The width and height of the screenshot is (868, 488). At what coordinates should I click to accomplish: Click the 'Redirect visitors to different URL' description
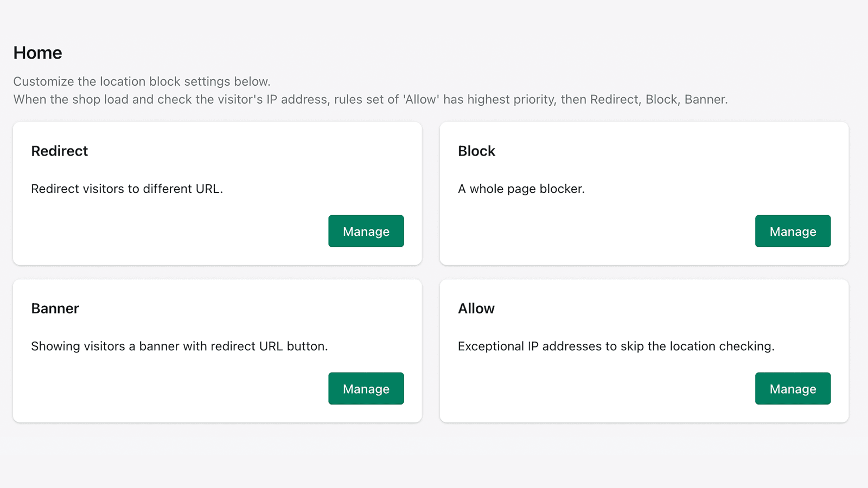click(127, 189)
